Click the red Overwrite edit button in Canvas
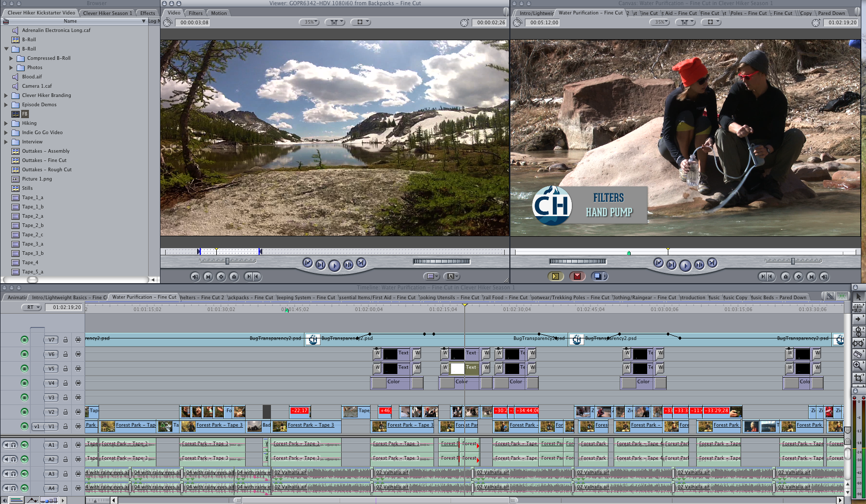The height and width of the screenshot is (504, 866). 577,277
